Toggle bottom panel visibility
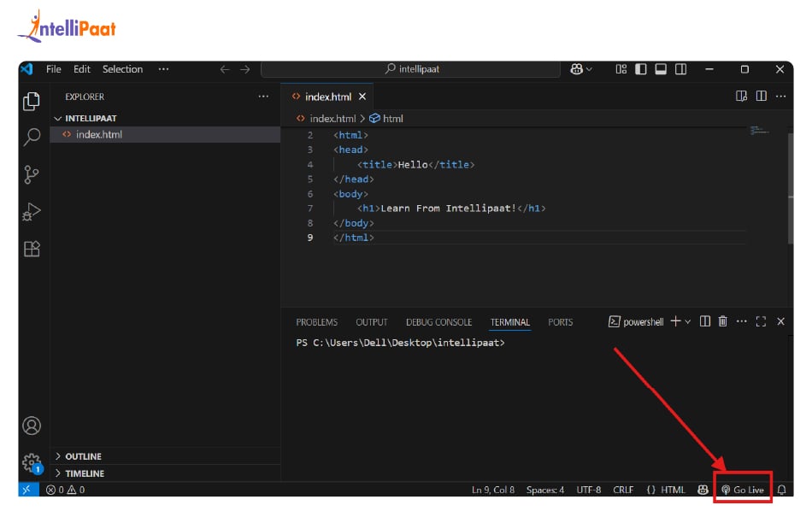This screenshot has width=812, height=517. 661,69
